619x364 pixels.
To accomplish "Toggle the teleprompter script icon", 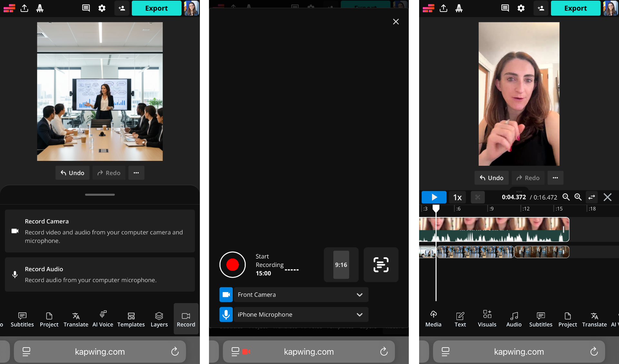I will tap(381, 265).
